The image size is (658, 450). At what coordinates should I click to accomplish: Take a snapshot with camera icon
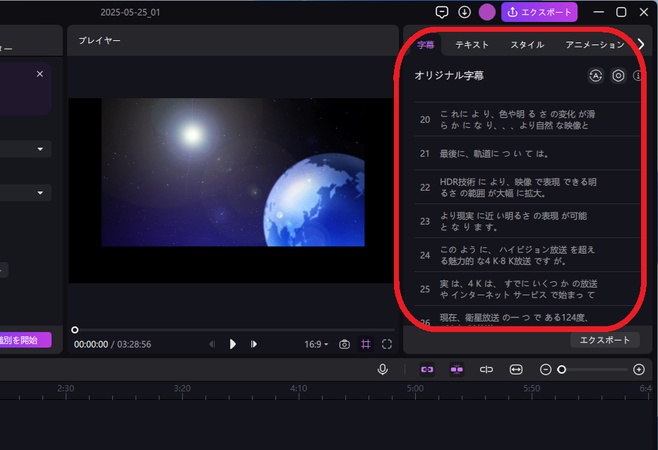point(345,344)
